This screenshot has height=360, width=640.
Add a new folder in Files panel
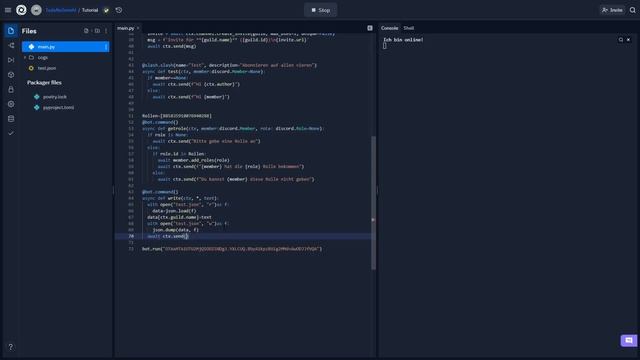point(97,31)
